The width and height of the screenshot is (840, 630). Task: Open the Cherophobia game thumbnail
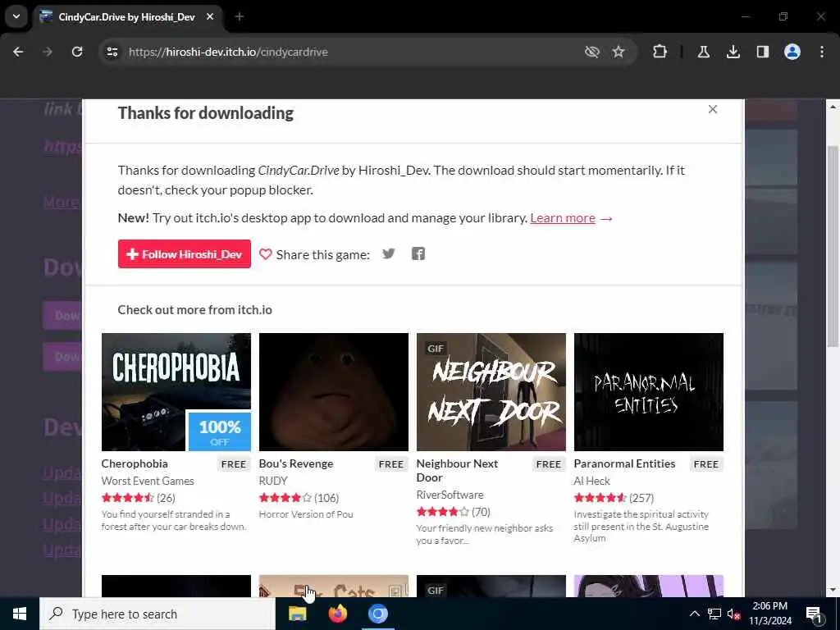176,392
